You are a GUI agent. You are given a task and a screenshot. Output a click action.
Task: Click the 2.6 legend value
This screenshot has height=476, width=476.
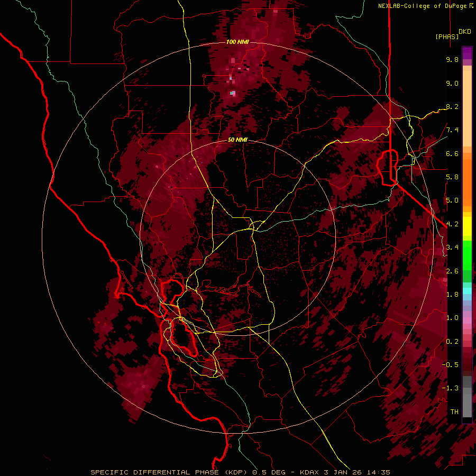point(452,271)
